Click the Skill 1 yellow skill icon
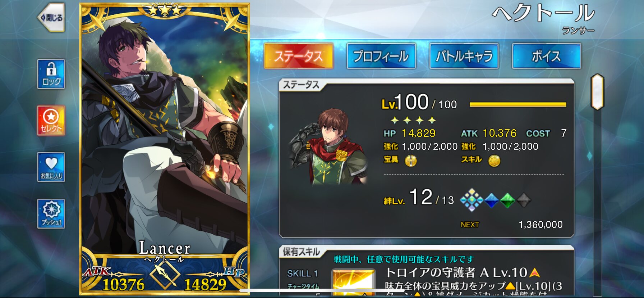The width and height of the screenshot is (644, 298). (353, 283)
